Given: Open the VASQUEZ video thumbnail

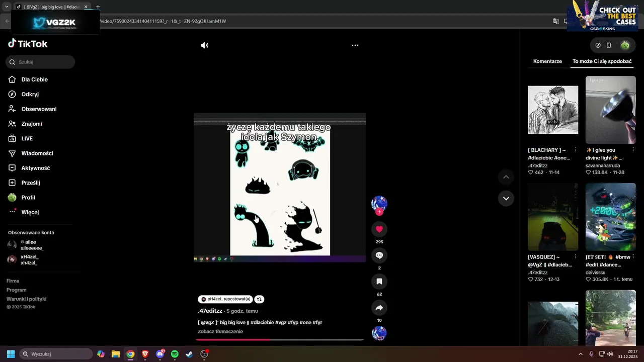Looking at the screenshot, I should [553, 217].
